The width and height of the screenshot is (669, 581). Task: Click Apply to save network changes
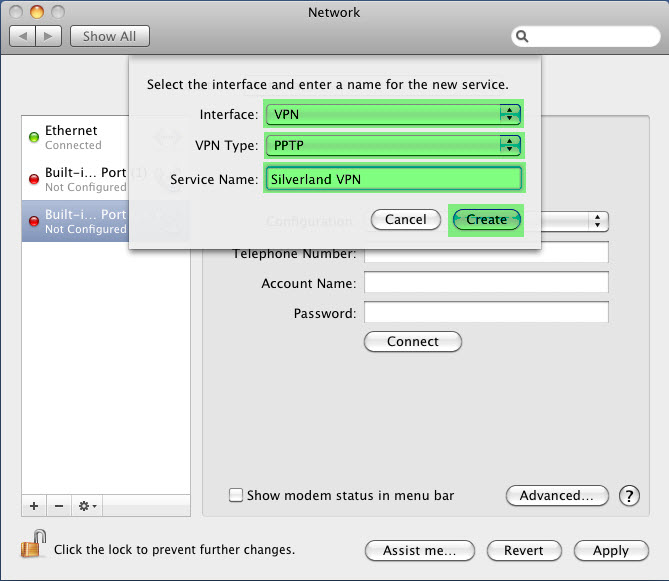611,550
